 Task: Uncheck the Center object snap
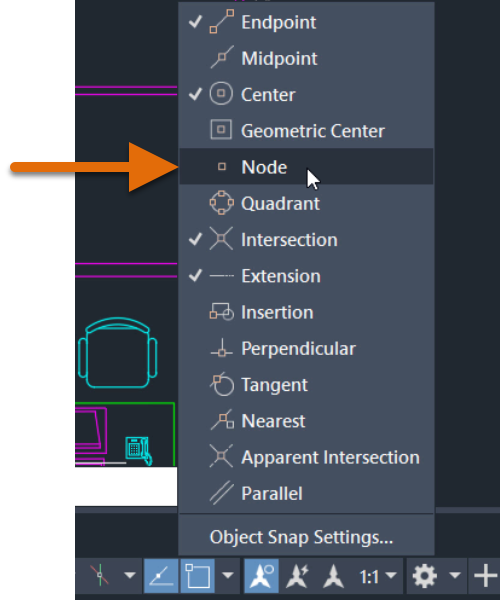click(306, 95)
